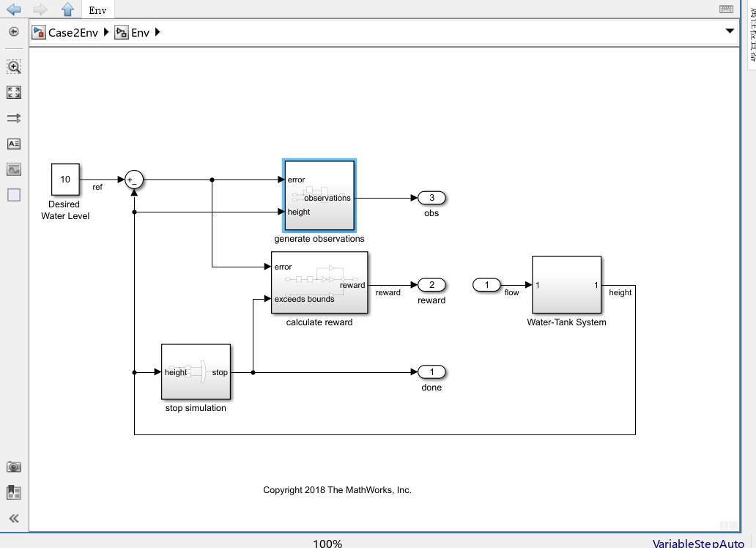Collapse the palette with the double chevron
The width and height of the screenshot is (756, 548).
coord(14,519)
